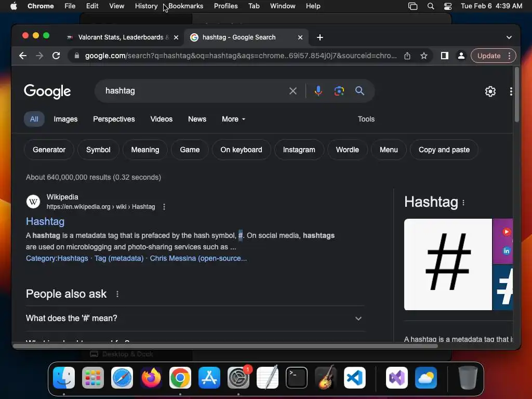Bookmark this page with the star icon

tap(424, 56)
